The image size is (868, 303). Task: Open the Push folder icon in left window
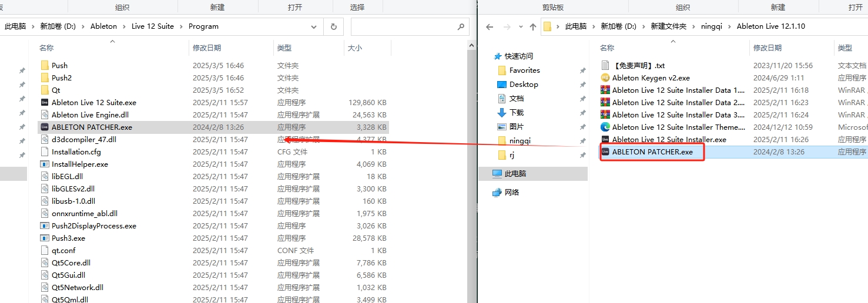click(x=45, y=65)
